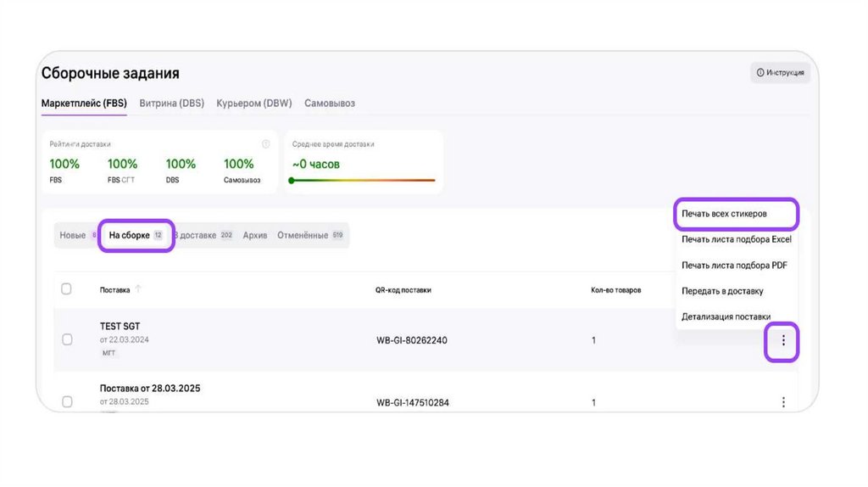Tick the select-all checkbox in table header
The height and width of the screenshot is (487, 868).
click(66, 288)
